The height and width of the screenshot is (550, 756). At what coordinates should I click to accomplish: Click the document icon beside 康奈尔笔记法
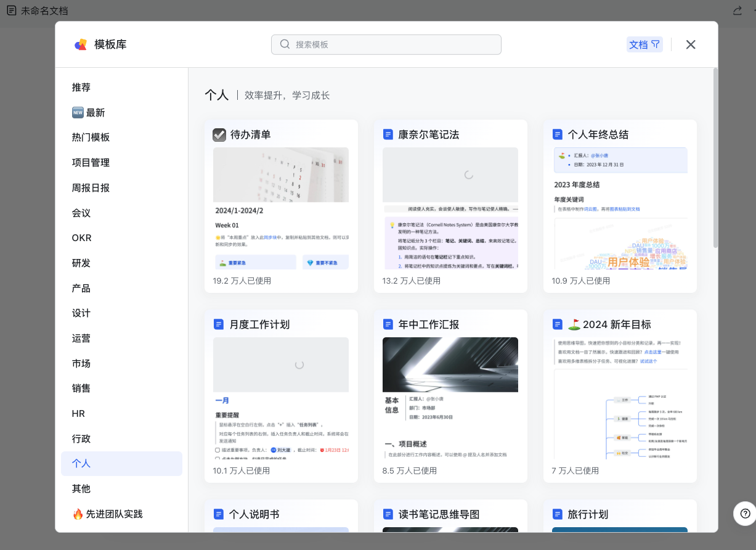click(388, 134)
